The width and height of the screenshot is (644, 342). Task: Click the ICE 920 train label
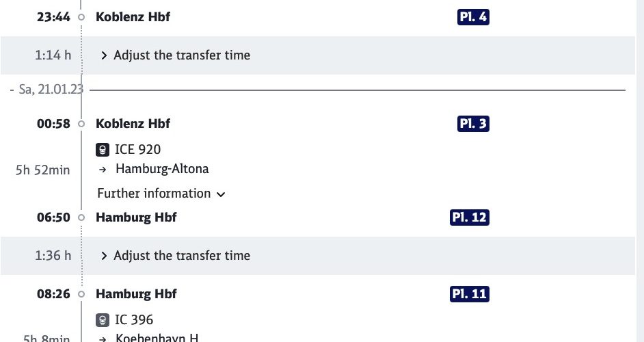click(137, 150)
